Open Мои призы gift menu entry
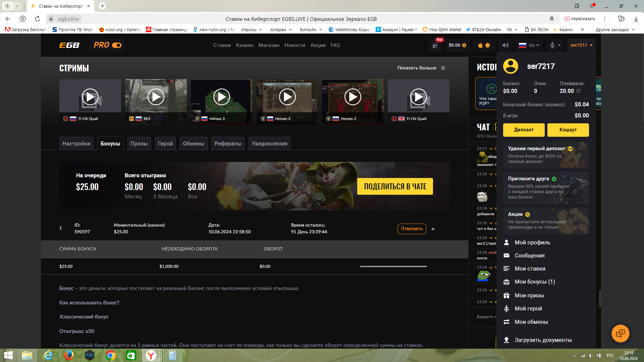This screenshot has width=644, height=362. (529, 295)
